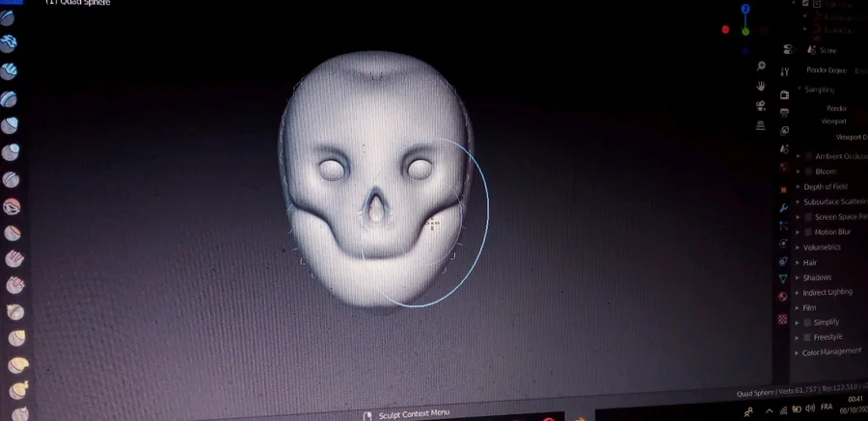Click the viewport zoom magnifier gizmo
The width and height of the screenshot is (868, 421).
coord(761,66)
